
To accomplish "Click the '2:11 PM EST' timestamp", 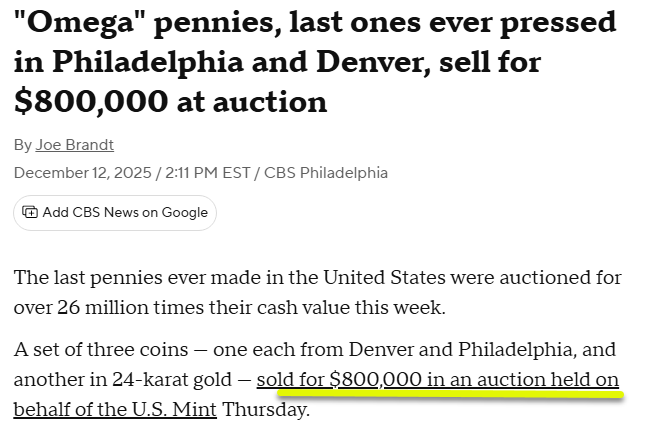I will click(207, 173).
